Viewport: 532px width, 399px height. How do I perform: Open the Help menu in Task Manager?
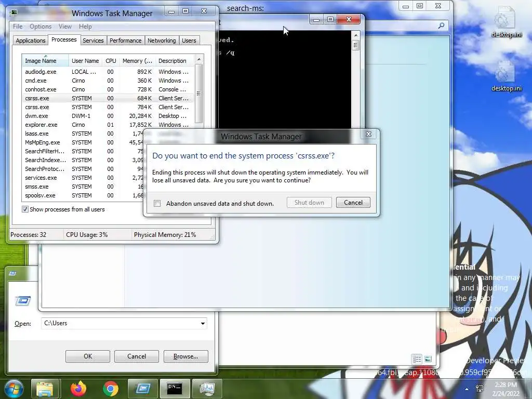tap(85, 26)
